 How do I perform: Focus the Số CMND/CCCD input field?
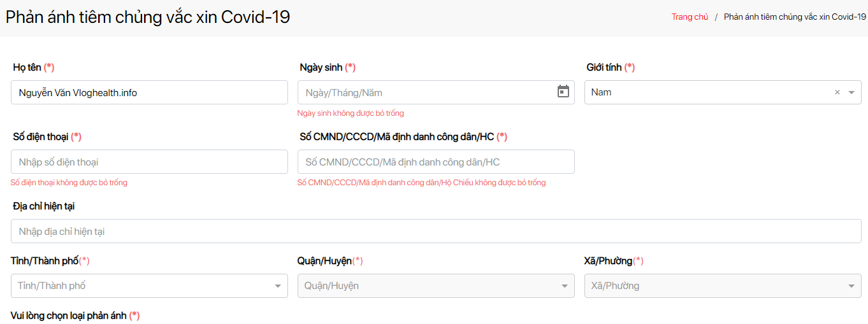click(436, 162)
